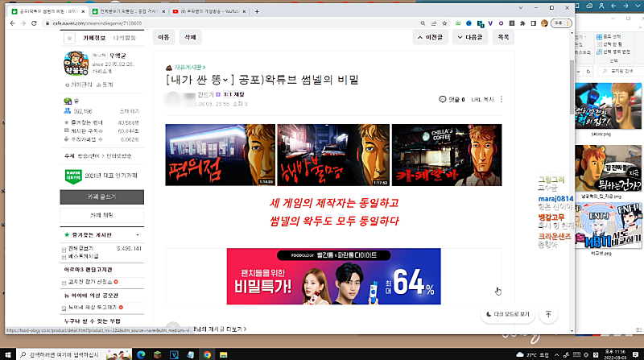Click the Windows taskbar search box

pos(74,354)
